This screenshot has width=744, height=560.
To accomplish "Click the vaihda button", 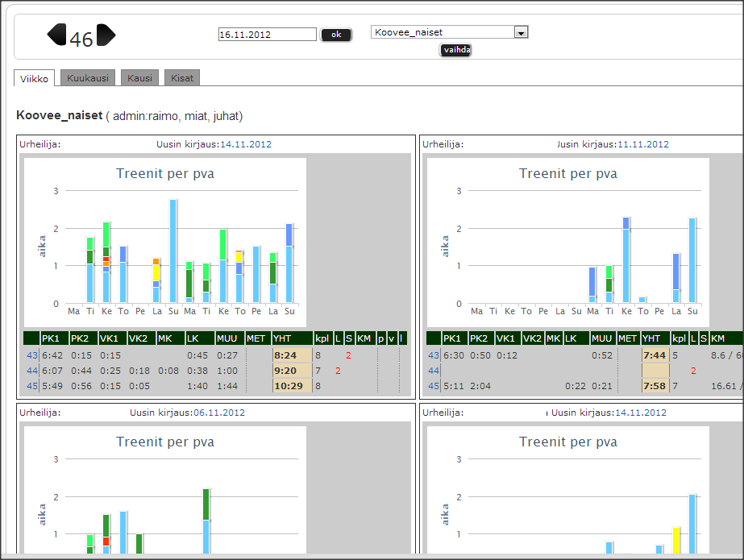I will point(455,50).
